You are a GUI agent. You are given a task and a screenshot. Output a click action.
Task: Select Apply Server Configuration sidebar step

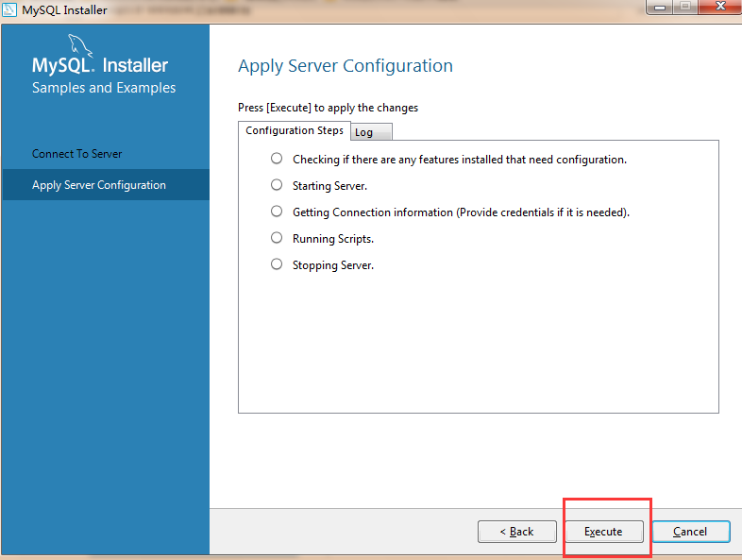coord(106,184)
